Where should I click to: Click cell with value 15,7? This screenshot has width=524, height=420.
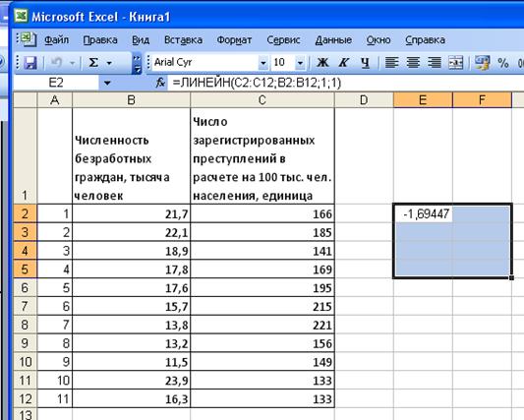click(x=131, y=306)
